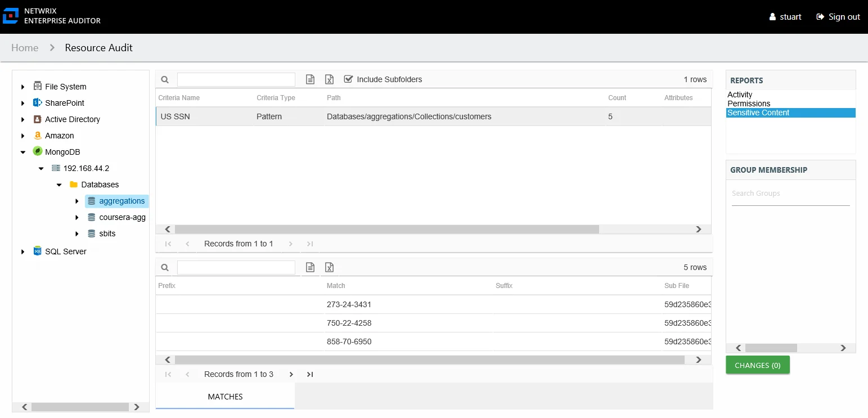Screen dimensions: 868x418
Task: Export criteria grid to Excel icon
Action: point(330,79)
